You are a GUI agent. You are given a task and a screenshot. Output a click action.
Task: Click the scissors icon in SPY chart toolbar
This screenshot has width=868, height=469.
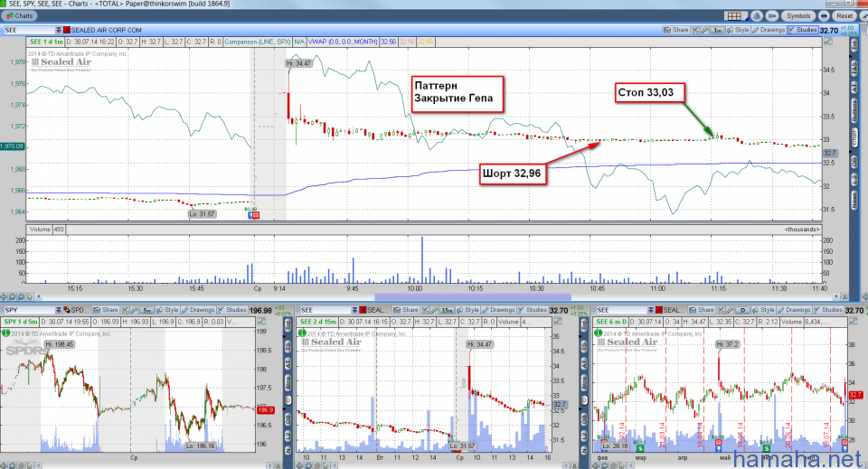tap(125, 310)
